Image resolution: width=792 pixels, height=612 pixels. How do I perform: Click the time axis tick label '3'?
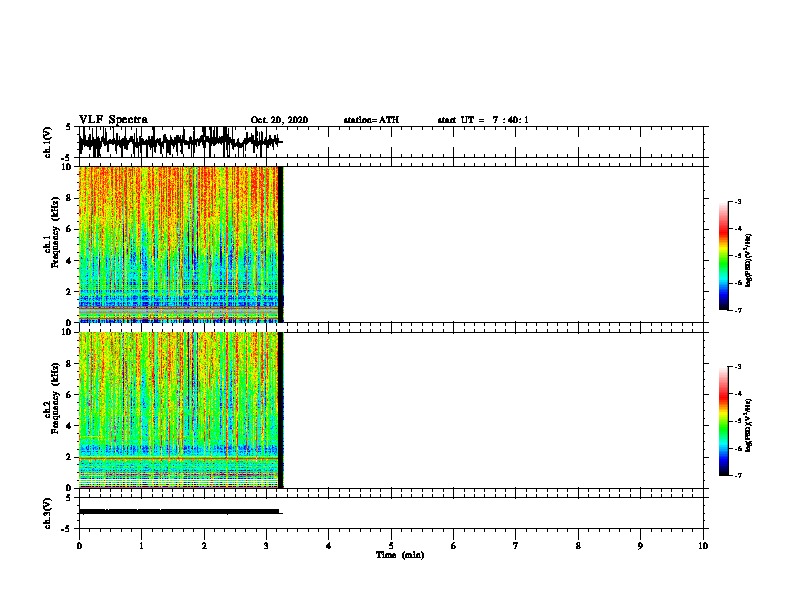(266, 546)
